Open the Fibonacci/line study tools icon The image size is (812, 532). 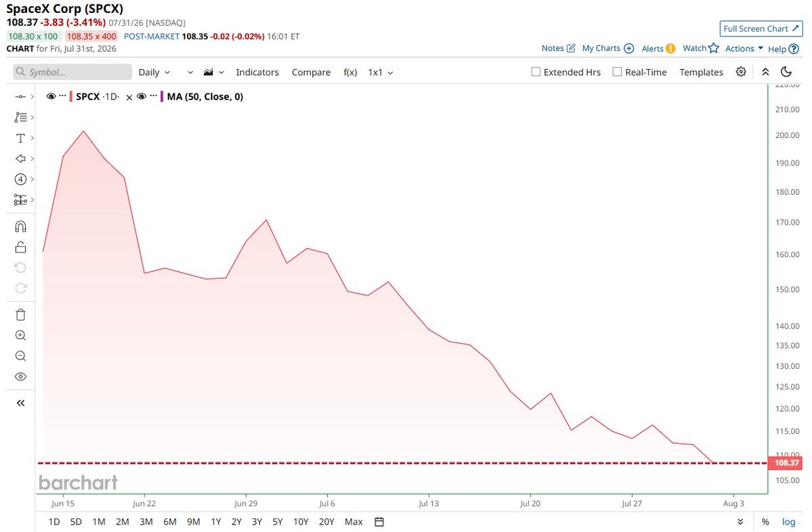(20, 118)
